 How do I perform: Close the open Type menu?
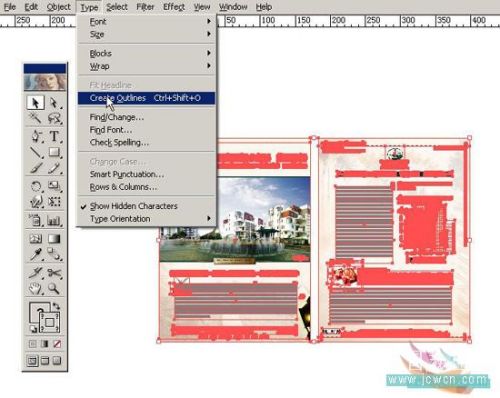[x=89, y=7]
